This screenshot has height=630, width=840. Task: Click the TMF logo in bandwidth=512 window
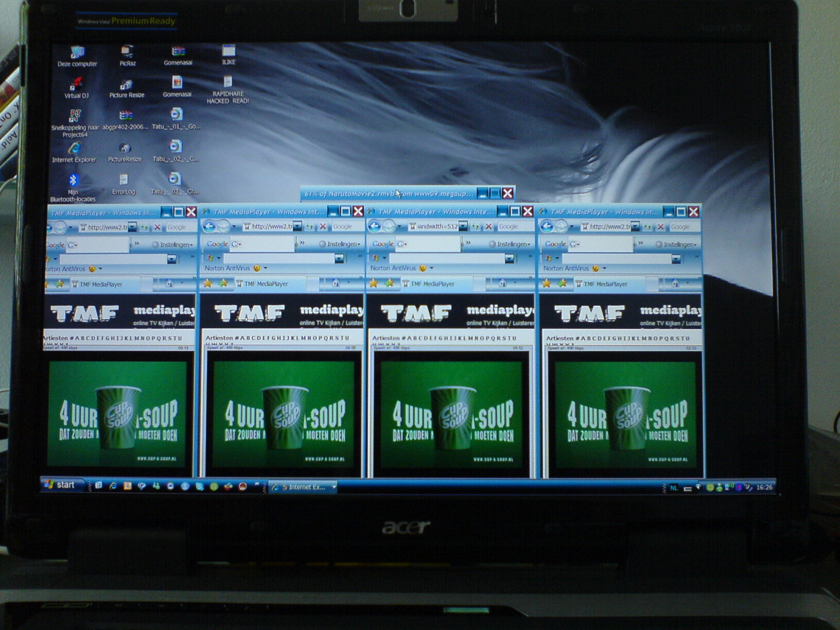tap(416, 312)
